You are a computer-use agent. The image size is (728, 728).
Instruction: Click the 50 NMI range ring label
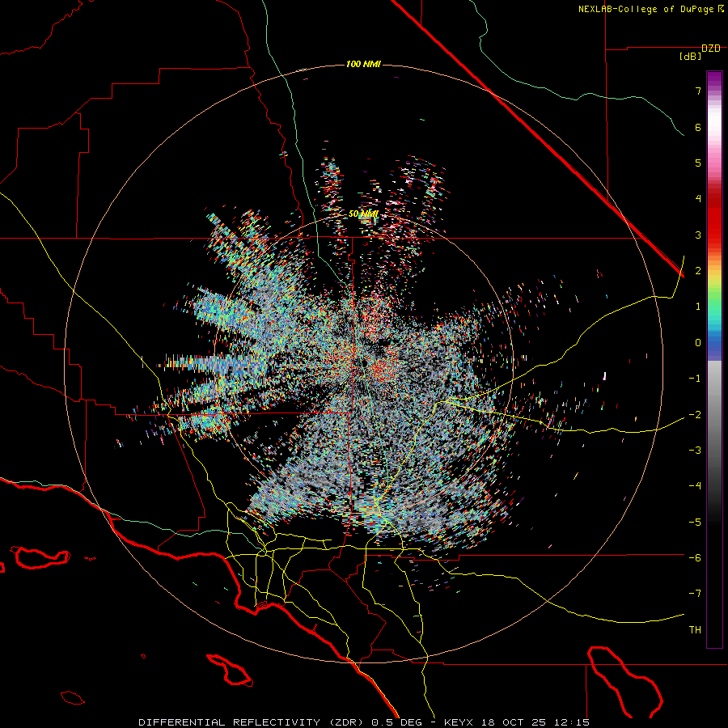363,214
